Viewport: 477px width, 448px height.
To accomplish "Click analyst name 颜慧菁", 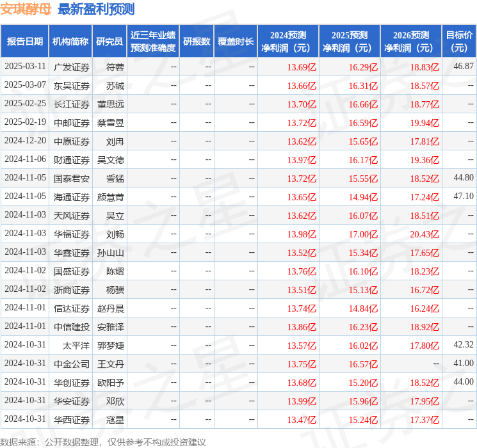I will pyautogui.click(x=111, y=197).
